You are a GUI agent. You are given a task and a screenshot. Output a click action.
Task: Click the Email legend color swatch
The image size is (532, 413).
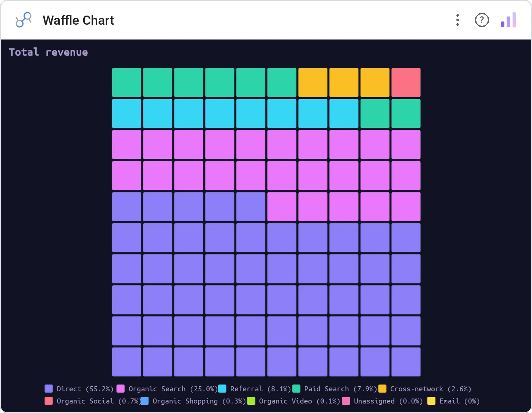(431, 401)
